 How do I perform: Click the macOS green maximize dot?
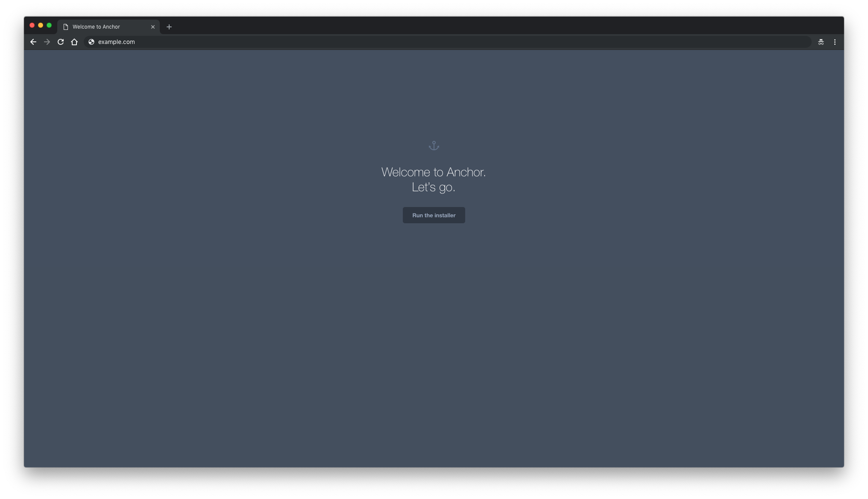coord(50,26)
